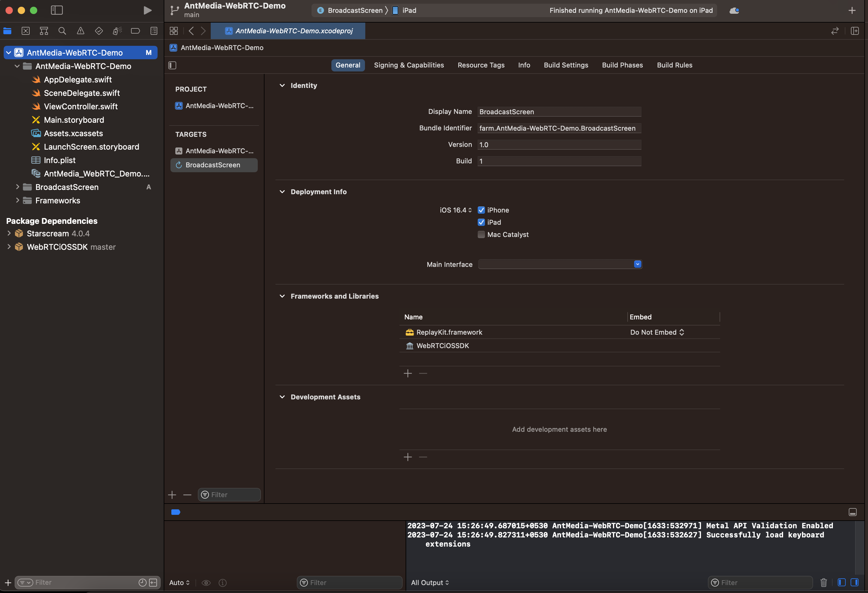
Task: Open the Build Settings tab
Action: click(x=566, y=65)
